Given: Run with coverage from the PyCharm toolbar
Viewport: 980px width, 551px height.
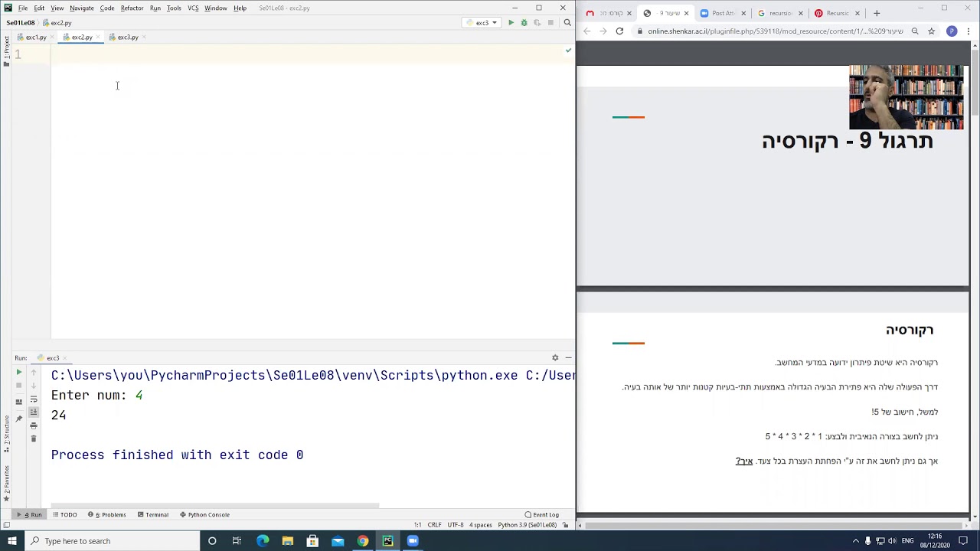Looking at the screenshot, I should [537, 23].
